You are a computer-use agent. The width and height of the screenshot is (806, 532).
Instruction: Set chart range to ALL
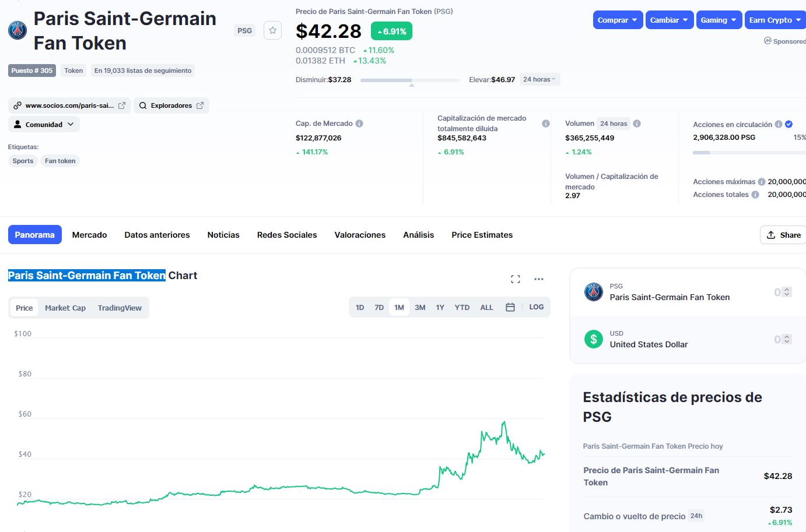point(486,307)
